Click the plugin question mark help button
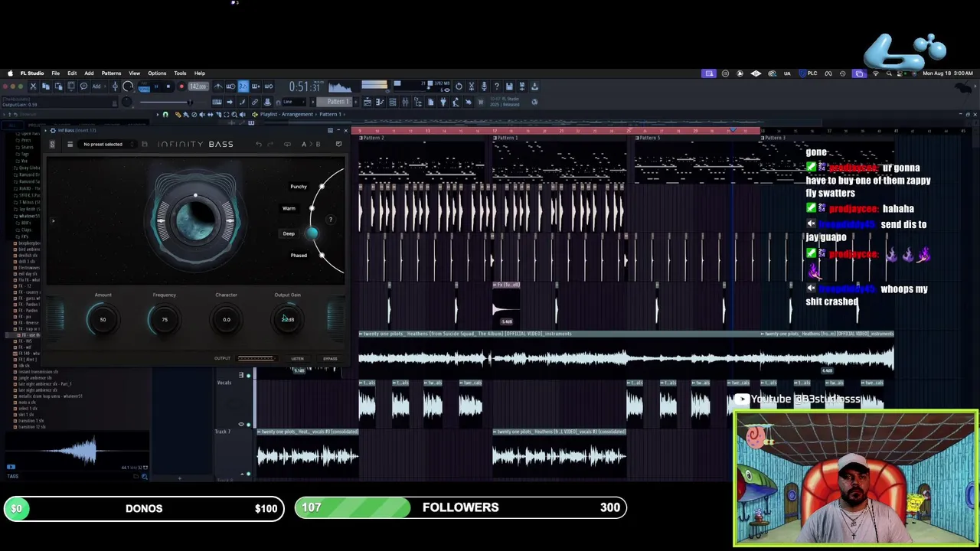Image resolution: width=980 pixels, height=551 pixels. pos(331,220)
